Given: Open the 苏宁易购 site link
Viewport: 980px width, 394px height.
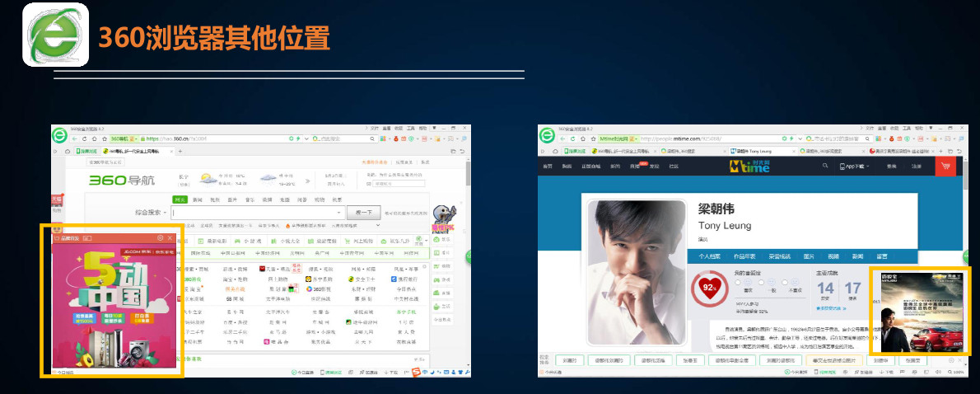Looking at the screenshot, I should [x=319, y=279].
